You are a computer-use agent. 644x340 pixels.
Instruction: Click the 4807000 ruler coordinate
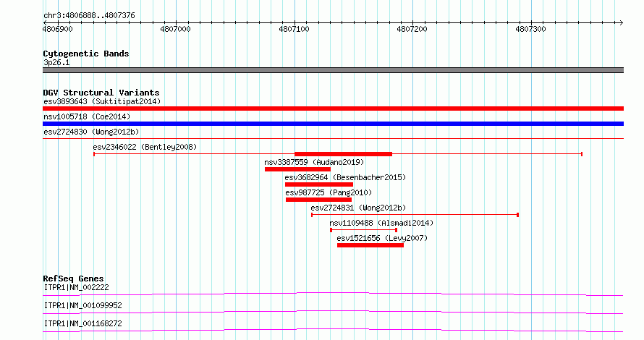click(x=175, y=29)
